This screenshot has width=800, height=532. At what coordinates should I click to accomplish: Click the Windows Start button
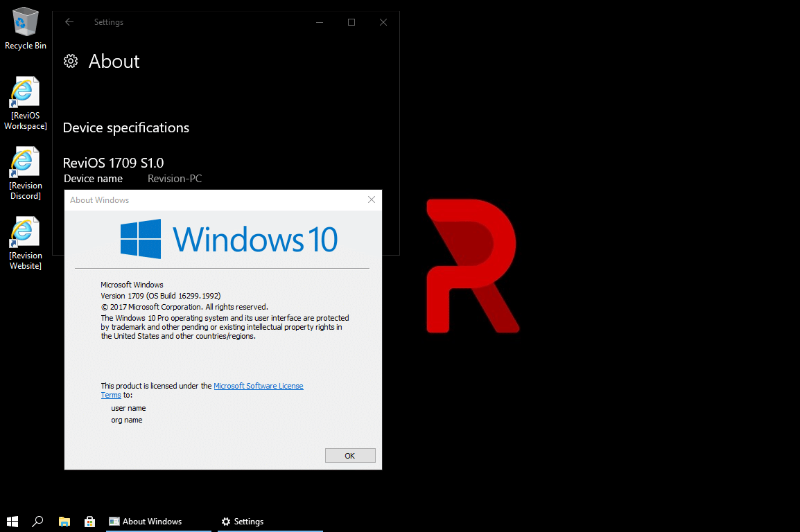(x=12, y=522)
